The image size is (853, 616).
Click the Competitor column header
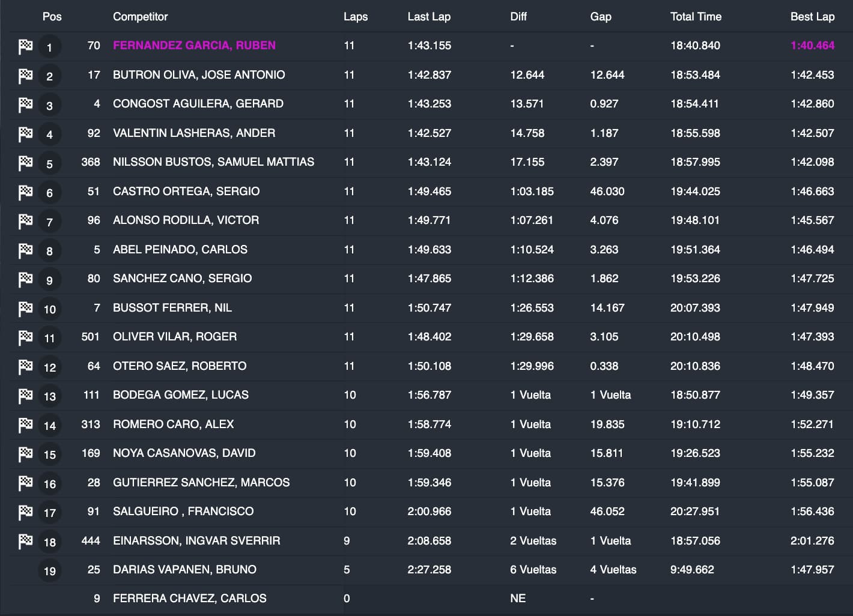140,17
